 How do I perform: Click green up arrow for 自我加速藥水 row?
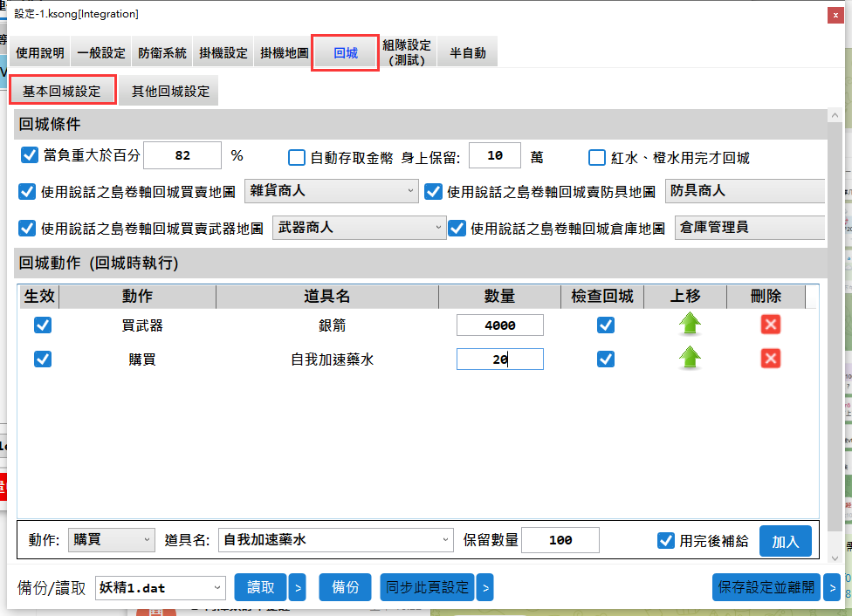(690, 359)
